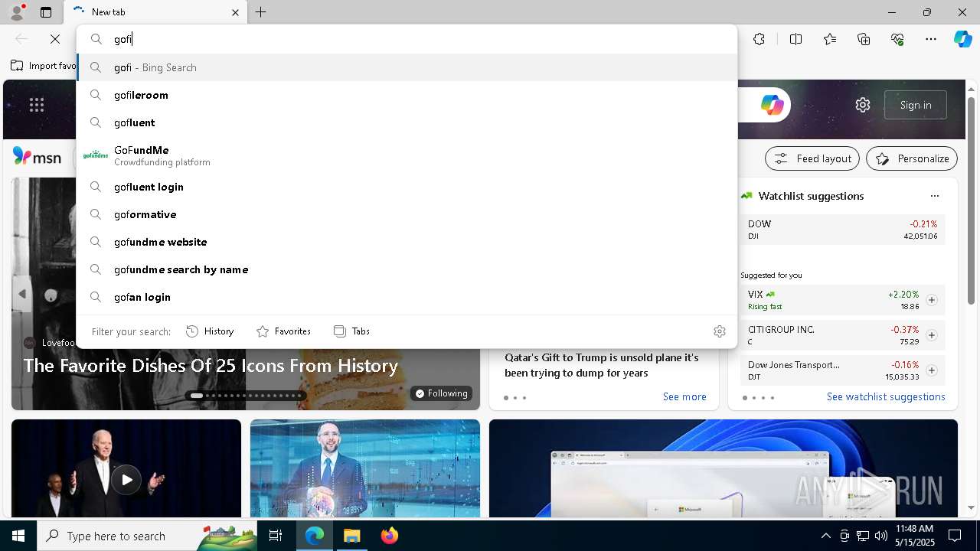Open Browser essentials heart icon
Viewport: 980px width, 551px height.
click(x=897, y=39)
